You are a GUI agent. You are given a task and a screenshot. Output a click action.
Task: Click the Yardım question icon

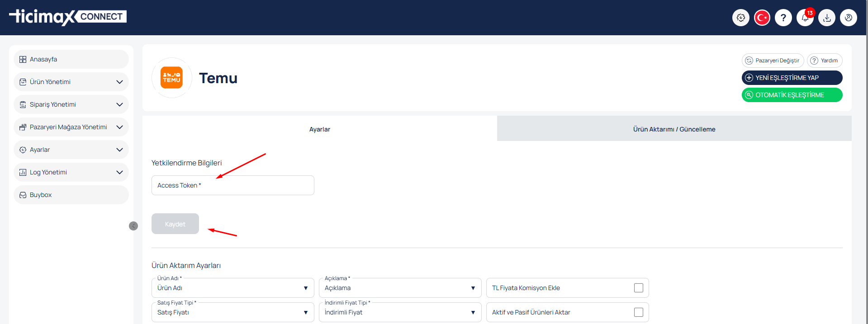pos(814,61)
